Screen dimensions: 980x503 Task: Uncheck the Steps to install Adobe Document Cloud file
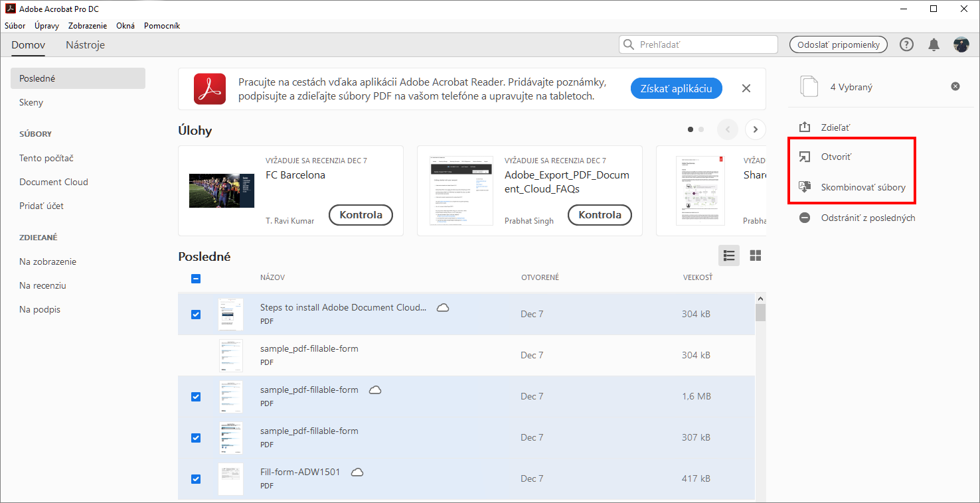pos(196,315)
